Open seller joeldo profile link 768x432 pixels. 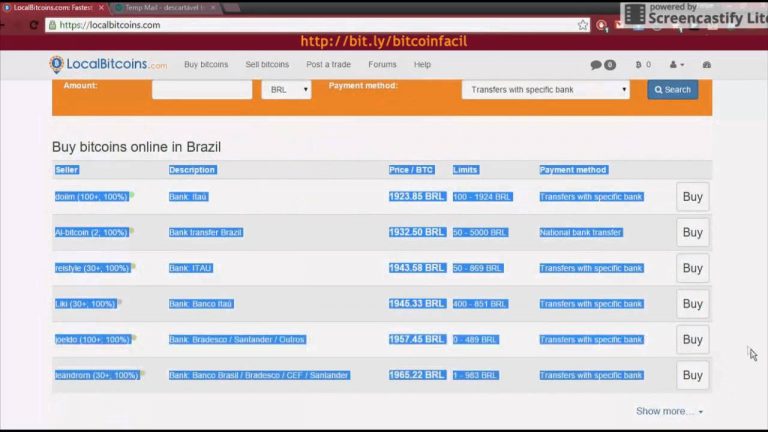point(93,339)
